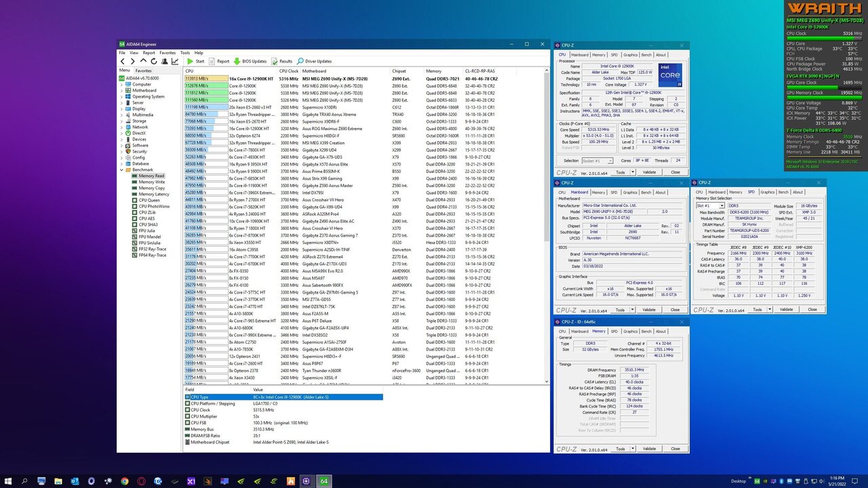Screen dimensions: 868x488
Task: Open the Favorites menu in AIDA64
Action: coord(167,52)
